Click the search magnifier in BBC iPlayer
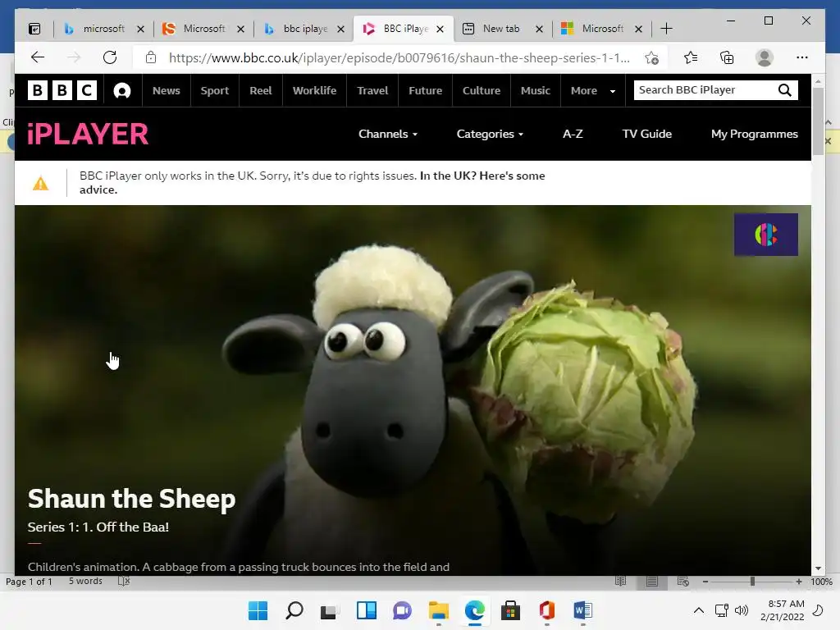Image resolution: width=840 pixels, height=630 pixels. click(785, 90)
